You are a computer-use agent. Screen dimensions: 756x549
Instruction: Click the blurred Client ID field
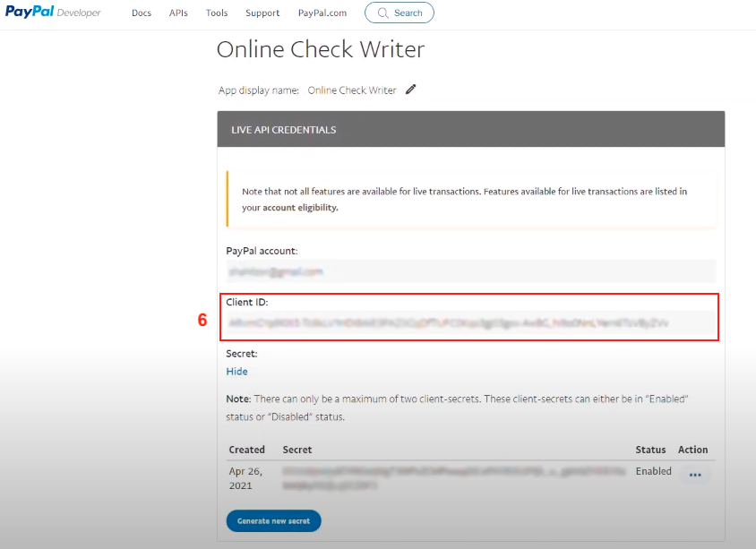click(471, 322)
